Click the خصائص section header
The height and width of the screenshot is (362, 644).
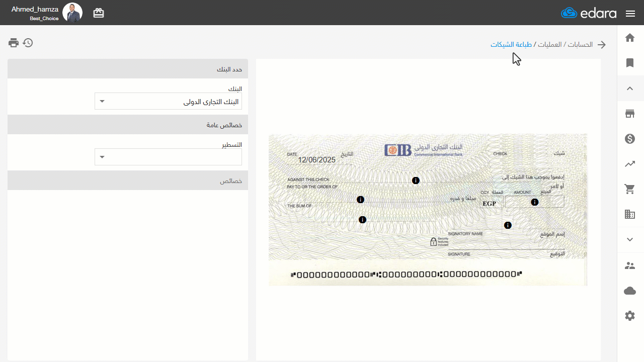coord(128,180)
